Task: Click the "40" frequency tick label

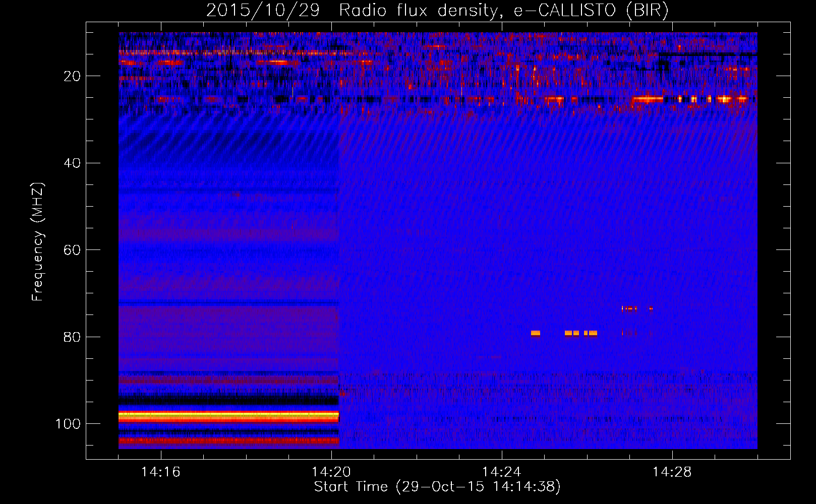Action: tap(72, 163)
